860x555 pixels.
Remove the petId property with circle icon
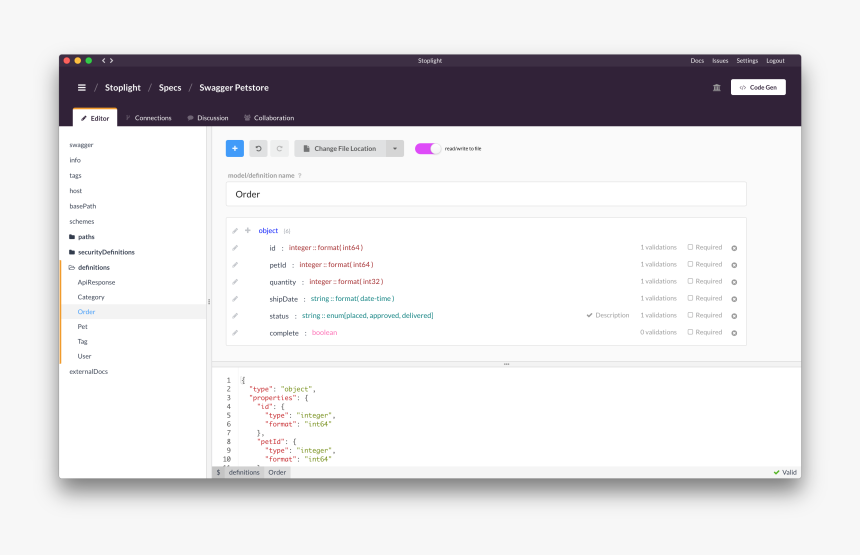pyautogui.click(x=734, y=265)
